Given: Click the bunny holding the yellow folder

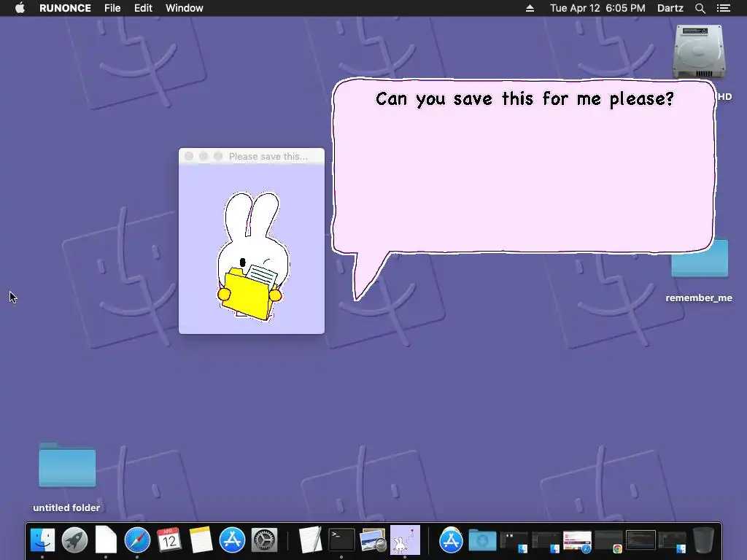Looking at the screenshot, I should point(253,256).
